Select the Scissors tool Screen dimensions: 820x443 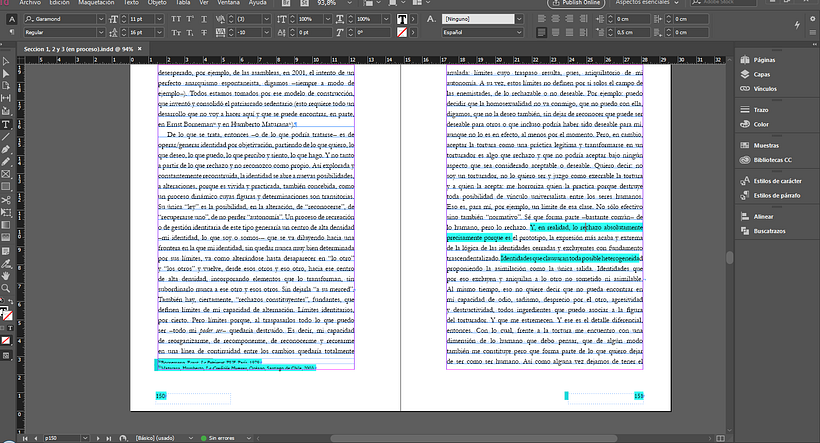pyautogui.click(x=6, y=200)
